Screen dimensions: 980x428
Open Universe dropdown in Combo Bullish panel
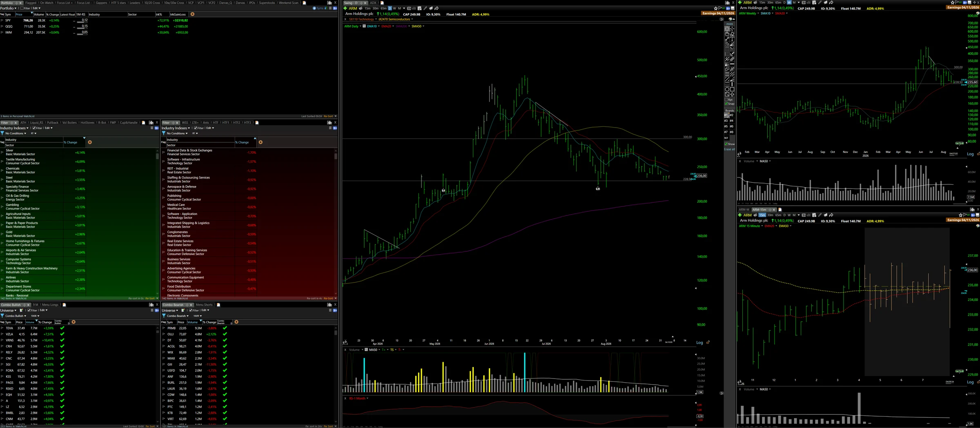pyautogui.click(x=8, y=310)
